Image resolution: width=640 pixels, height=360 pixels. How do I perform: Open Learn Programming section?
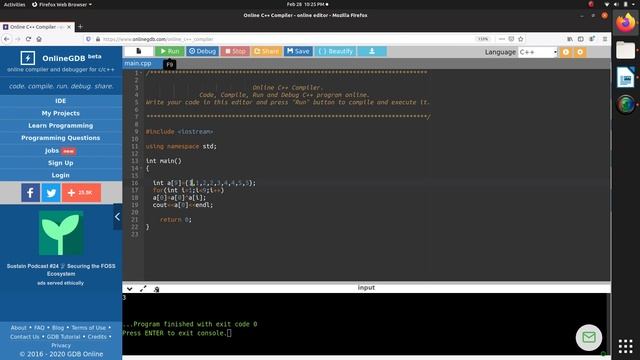(x=60, y=126)
